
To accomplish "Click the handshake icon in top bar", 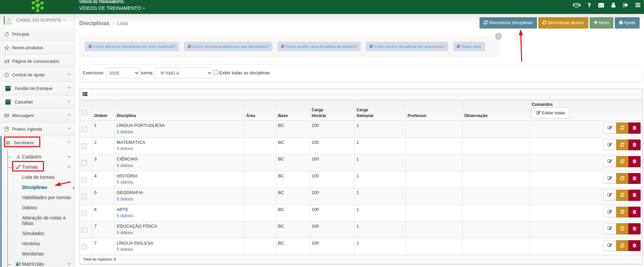I will click(576, 5).
